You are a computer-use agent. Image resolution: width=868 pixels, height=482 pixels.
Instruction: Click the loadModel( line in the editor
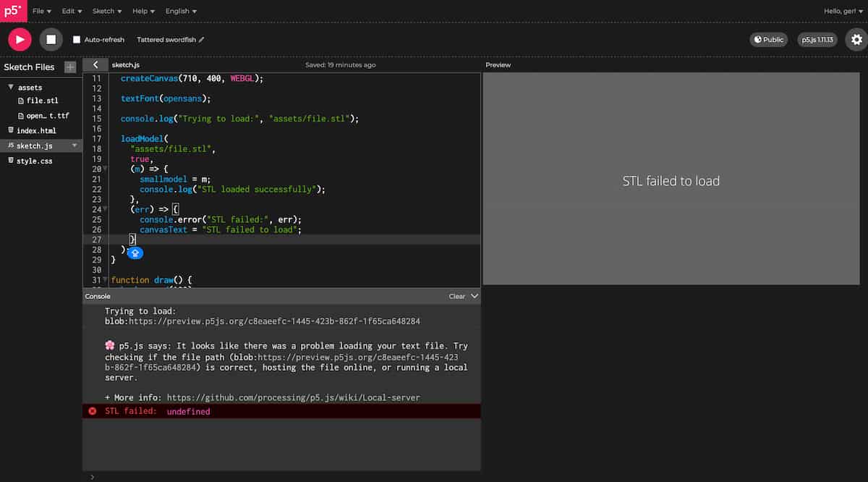pos(145,139)
